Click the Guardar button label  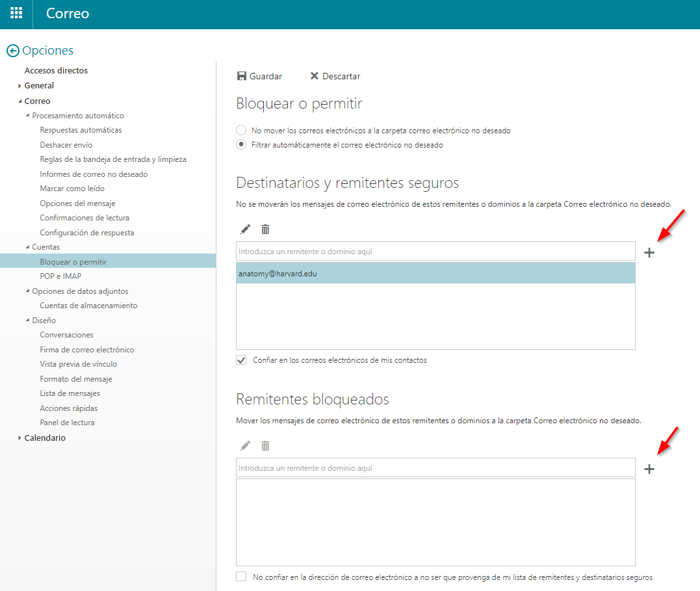pyautogui.click(x=266, y=76)
